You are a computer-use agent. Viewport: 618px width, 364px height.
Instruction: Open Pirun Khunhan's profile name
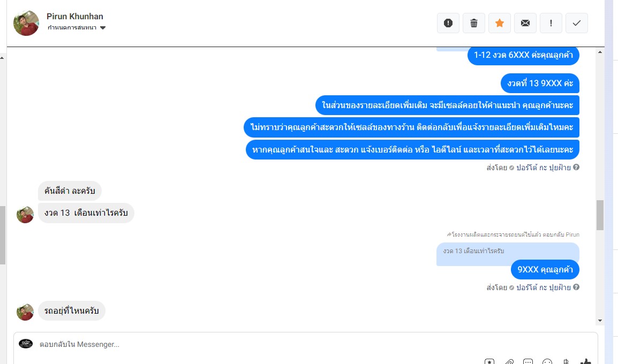click(x=75, y=16)
